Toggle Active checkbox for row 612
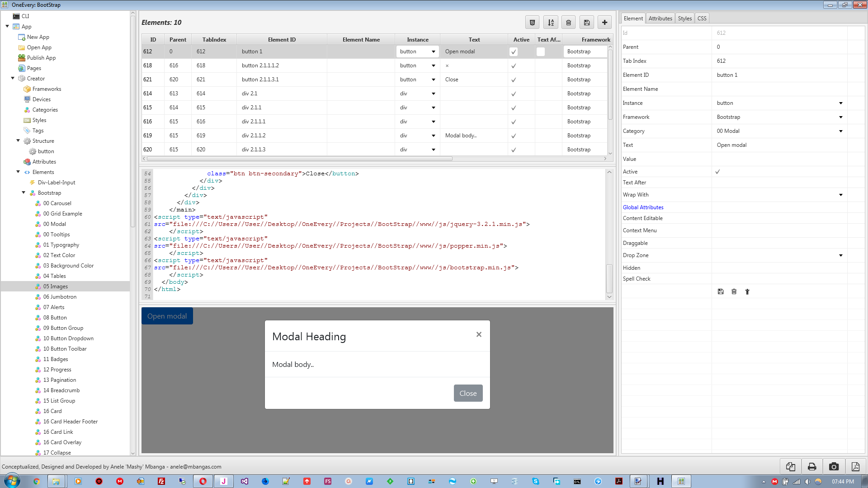Screen dimensions: 868x488 (x=514, y=52)
